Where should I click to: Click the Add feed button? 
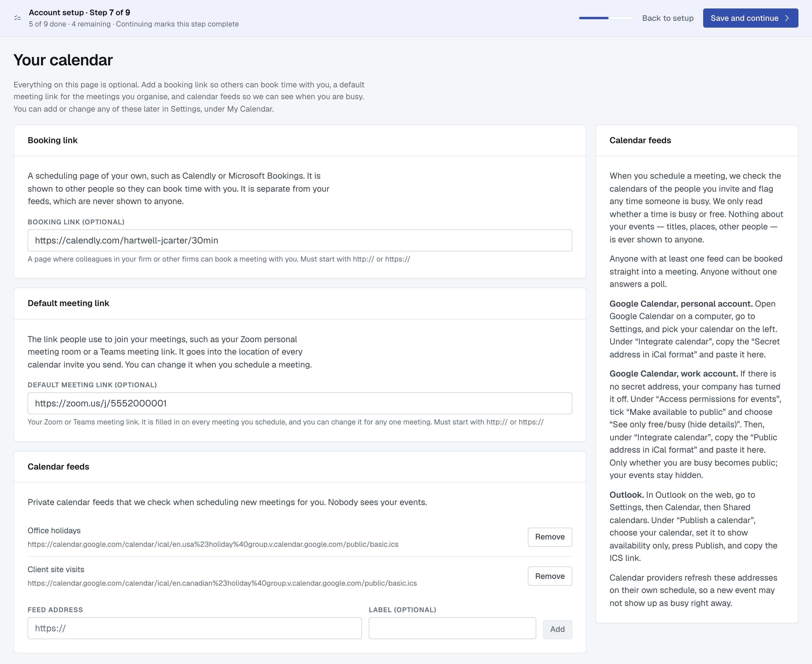[557, 629]
